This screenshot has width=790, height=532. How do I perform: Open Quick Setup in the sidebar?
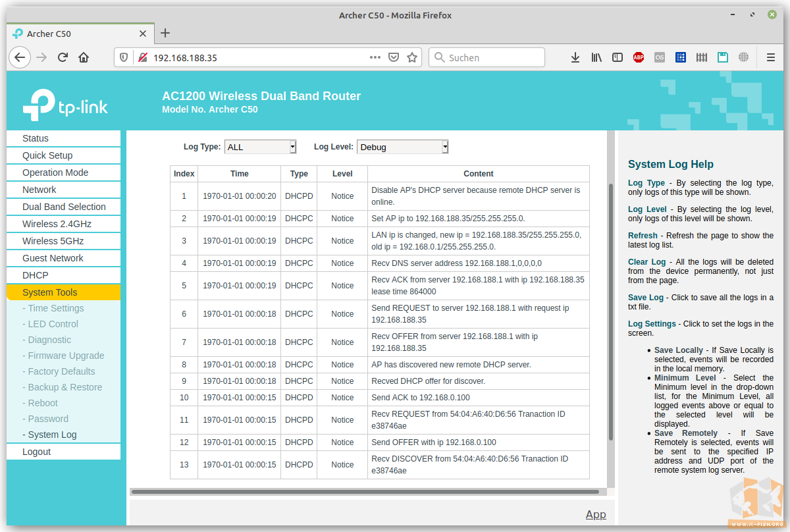tap(63, 155)
